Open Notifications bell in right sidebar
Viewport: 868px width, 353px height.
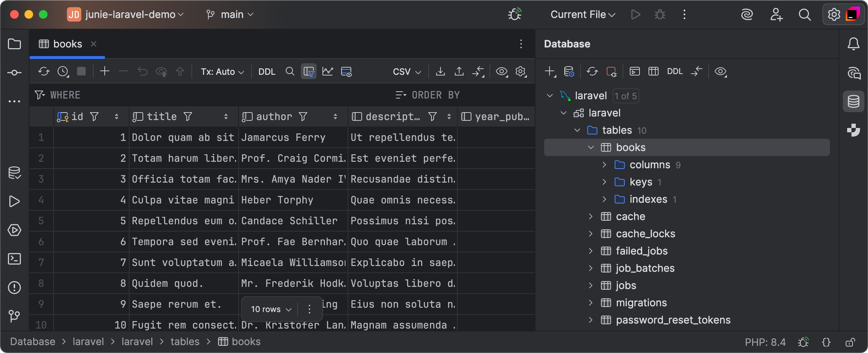[854, 44]
